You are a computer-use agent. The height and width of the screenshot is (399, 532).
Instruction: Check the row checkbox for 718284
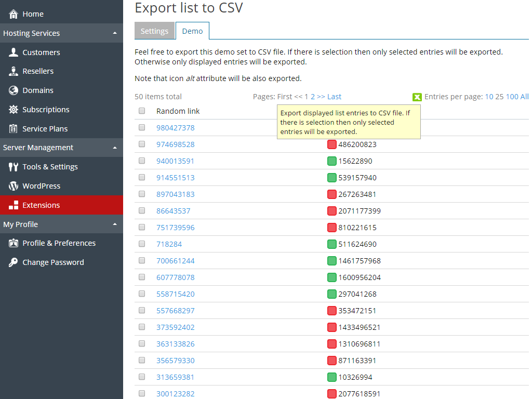[x=142, y=244]
